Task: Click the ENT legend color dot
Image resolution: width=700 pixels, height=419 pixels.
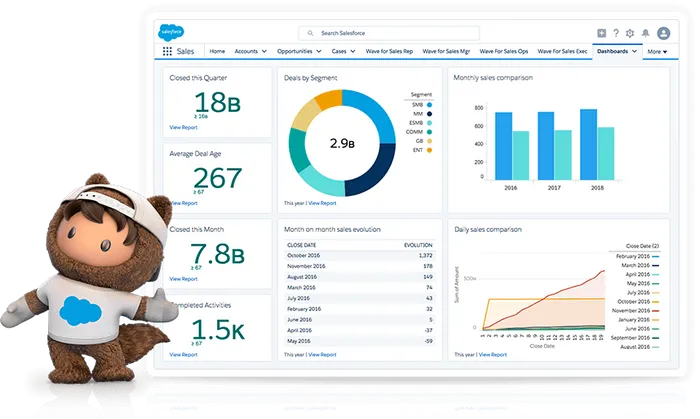Action: click(429, 150)
